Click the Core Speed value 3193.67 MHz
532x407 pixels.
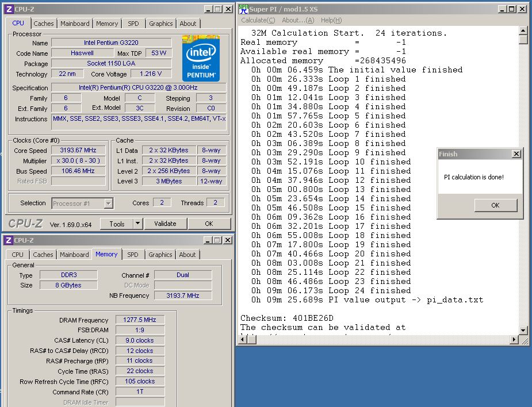click(x=78, y=150)
